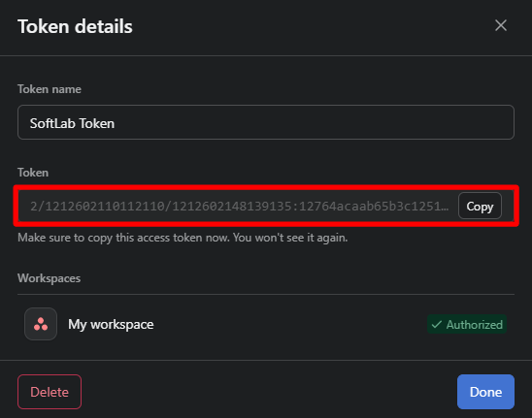This screenshot has height=418, width=532.
Task: Focus the Token name input field
Action: 266,122
